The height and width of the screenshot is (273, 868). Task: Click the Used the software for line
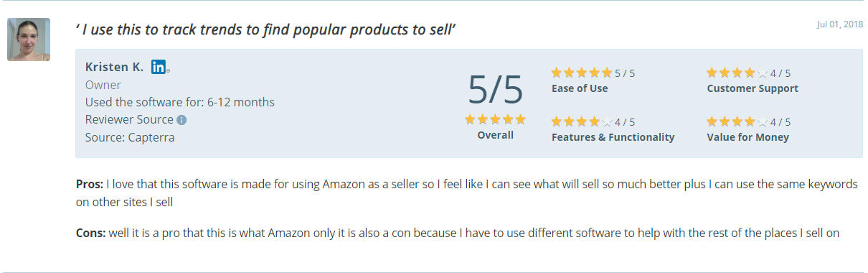180,102
